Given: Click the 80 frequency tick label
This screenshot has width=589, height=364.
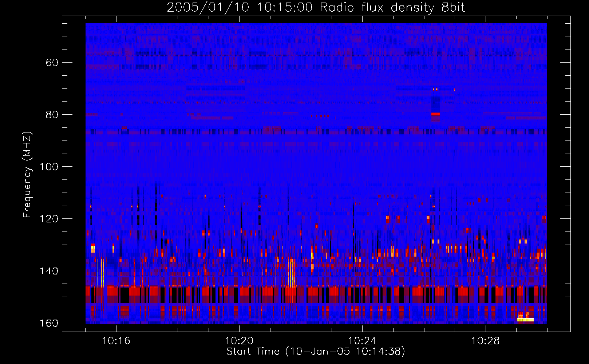Looking at the screenshot, I should point(52,115).
